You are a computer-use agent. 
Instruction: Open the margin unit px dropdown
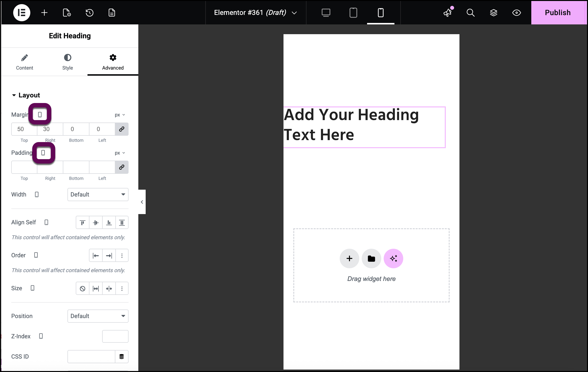[120, 114]
